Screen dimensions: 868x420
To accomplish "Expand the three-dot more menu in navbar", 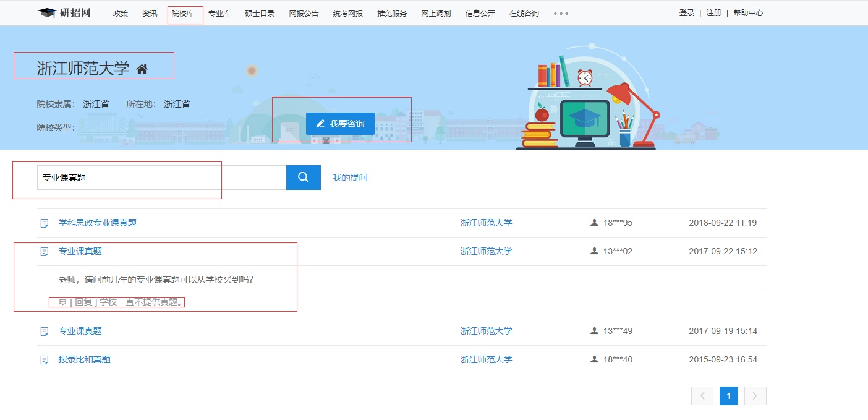I will 561,14.
